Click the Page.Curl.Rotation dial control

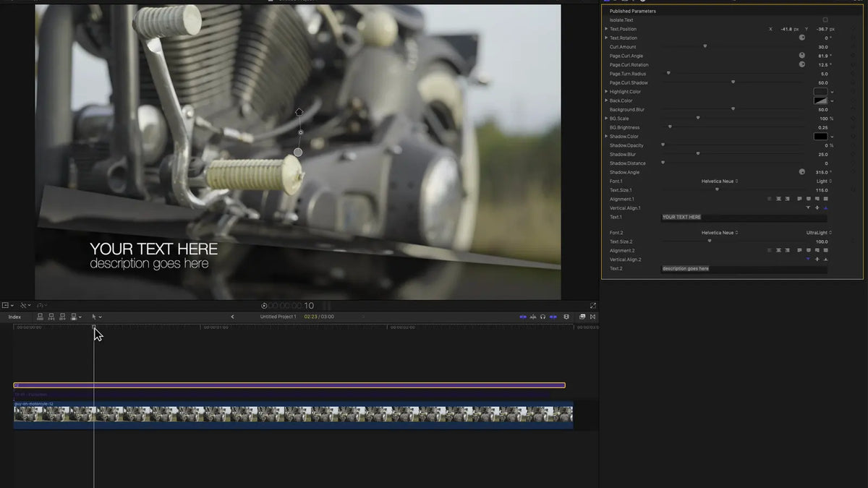coord(801,64)
